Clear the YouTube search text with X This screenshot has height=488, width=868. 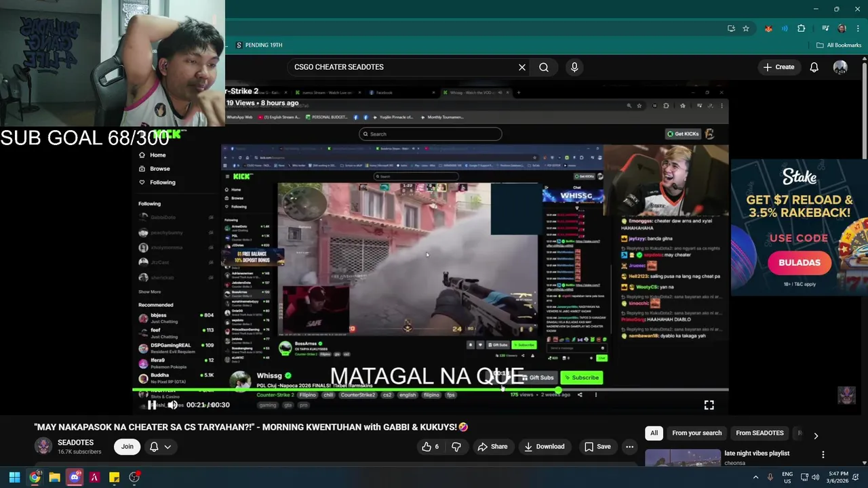[522, 67]
